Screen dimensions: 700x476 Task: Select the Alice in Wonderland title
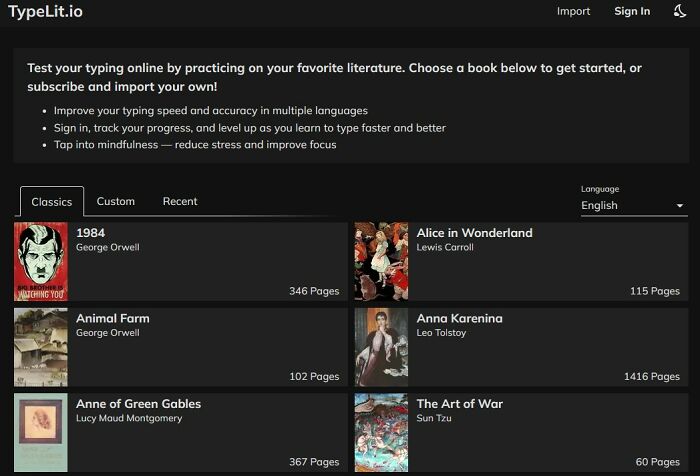point(475,233)
